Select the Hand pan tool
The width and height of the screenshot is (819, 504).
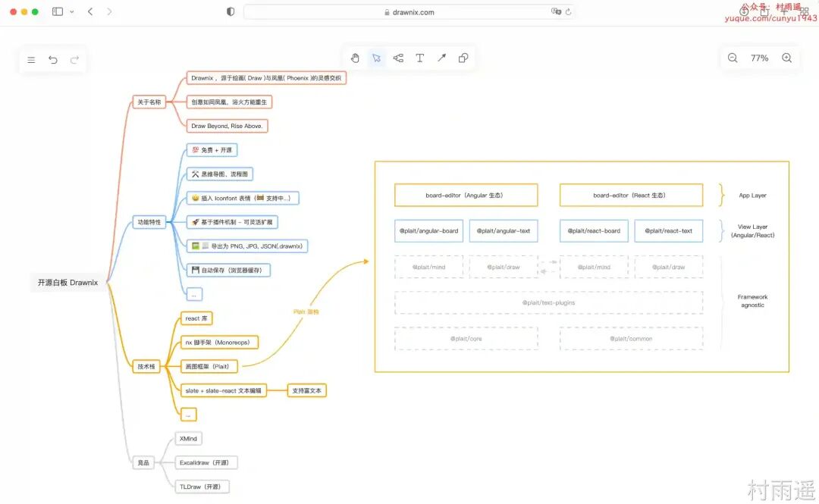click(x=355, y=58)
